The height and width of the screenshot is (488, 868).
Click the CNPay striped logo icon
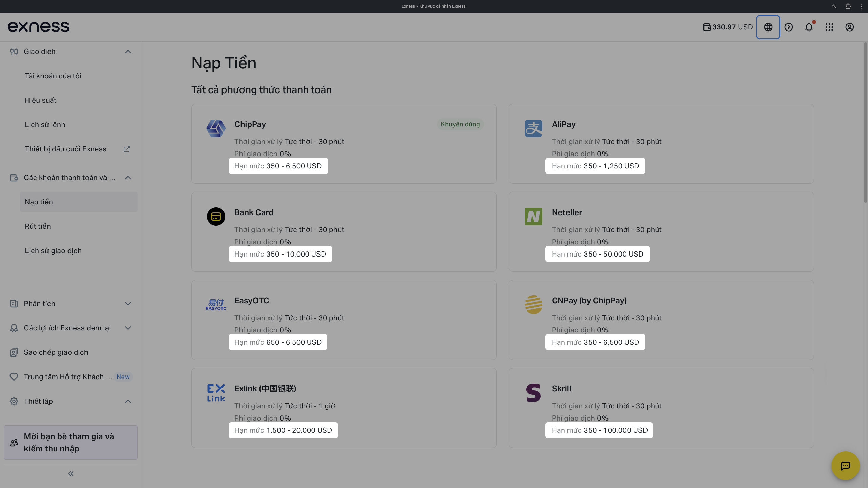[534, 305]
